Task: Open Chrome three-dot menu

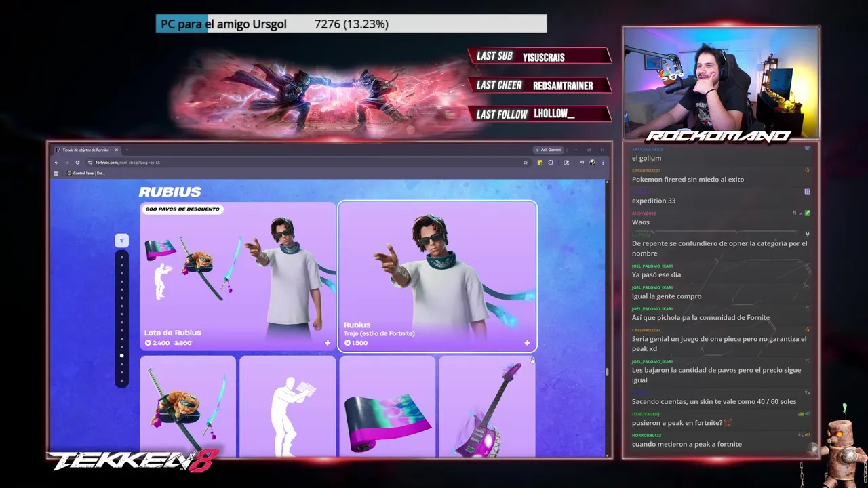Action: tap(603, 163)
